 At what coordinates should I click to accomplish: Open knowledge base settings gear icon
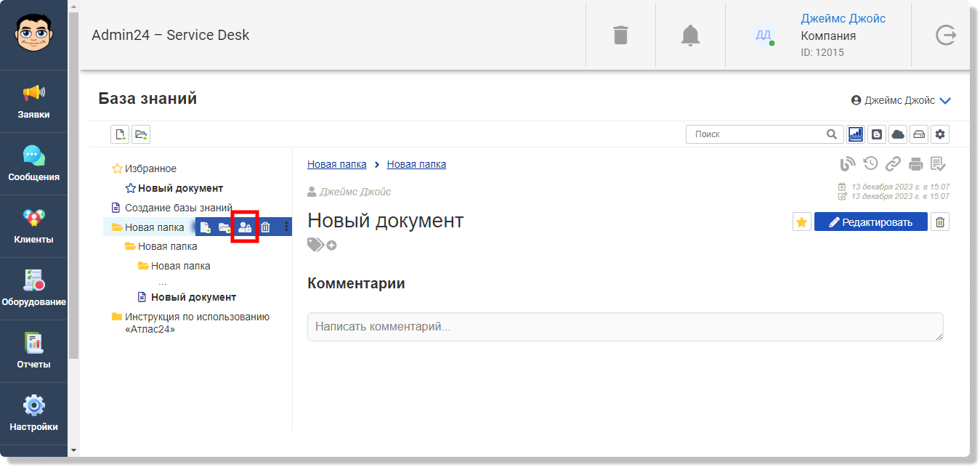940,134
